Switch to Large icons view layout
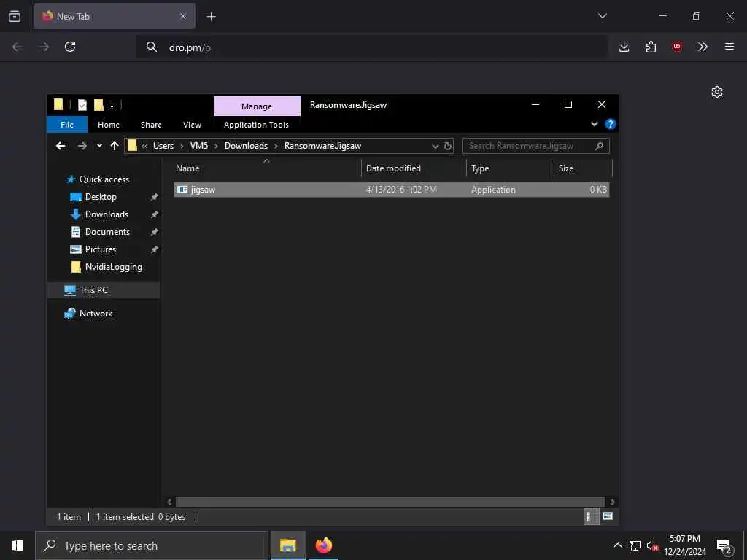 [x=608, y=517]
